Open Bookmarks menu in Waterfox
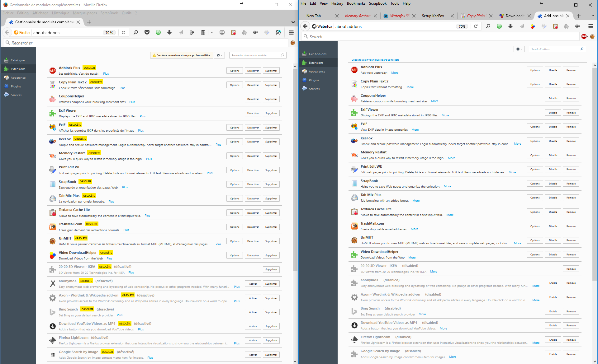The image size is (598, 364). click(x=356, y=3)
